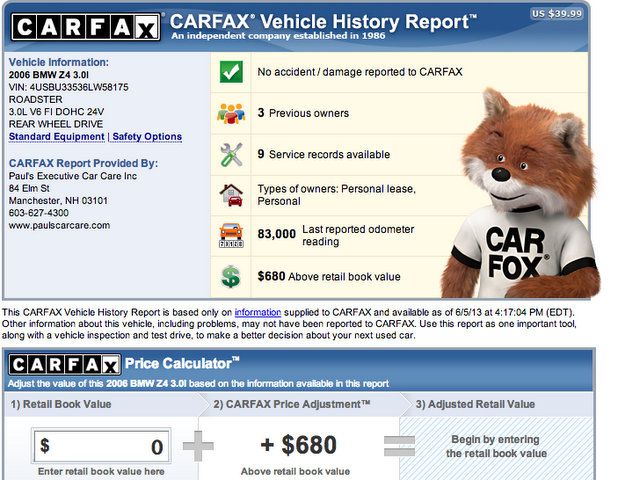Screen dimensions: 640x480
Task: Follow the 'information' hyperlink in disclaimer
Action: point(257,312)
